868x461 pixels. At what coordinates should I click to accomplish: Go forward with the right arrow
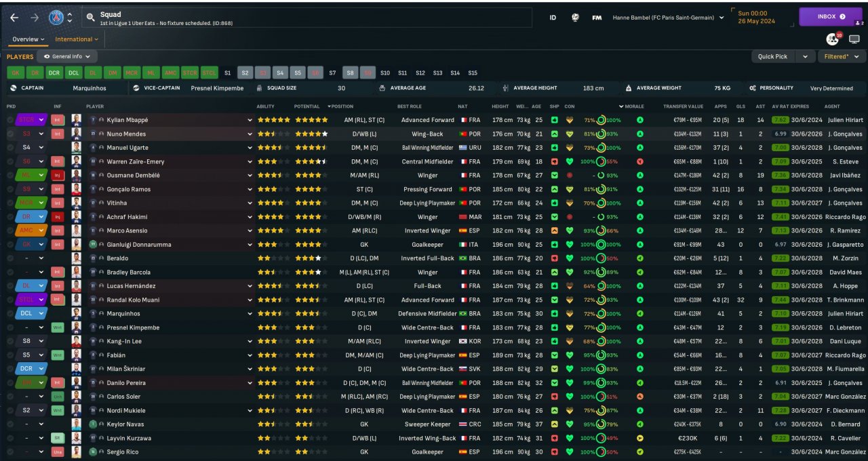point(35,18)
